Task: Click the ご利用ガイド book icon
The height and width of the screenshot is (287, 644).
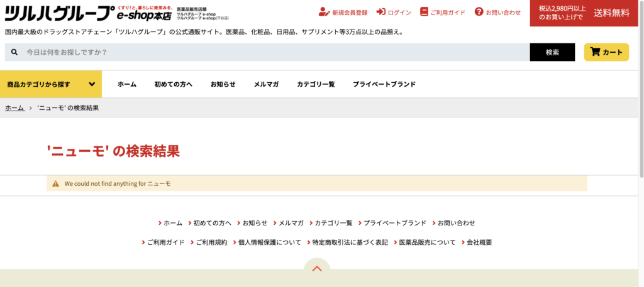Action: 424,11
